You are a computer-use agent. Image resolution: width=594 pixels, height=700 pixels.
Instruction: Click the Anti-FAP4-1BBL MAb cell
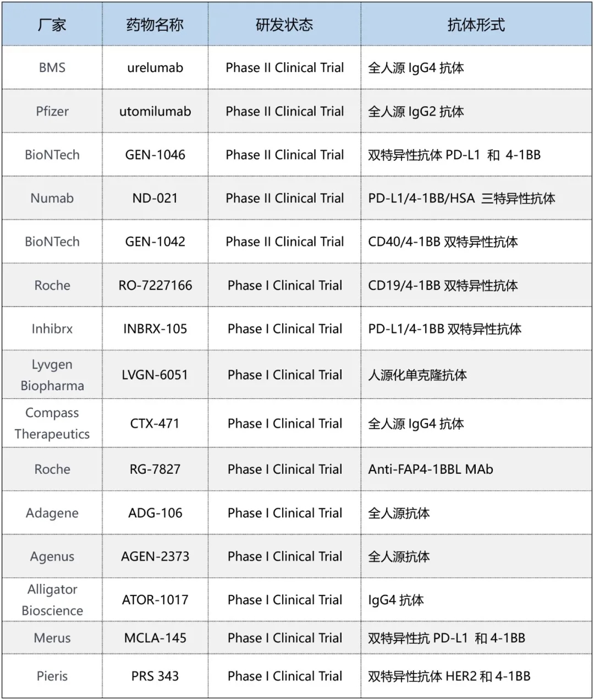(431, 469)
